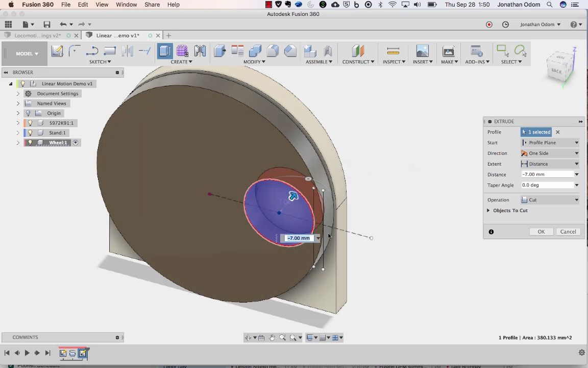Click the Add-Ins scripts icon
Image resolution: width=588 pixels, height=368 pixels.
pyautogui.click(x=476, y=51)
